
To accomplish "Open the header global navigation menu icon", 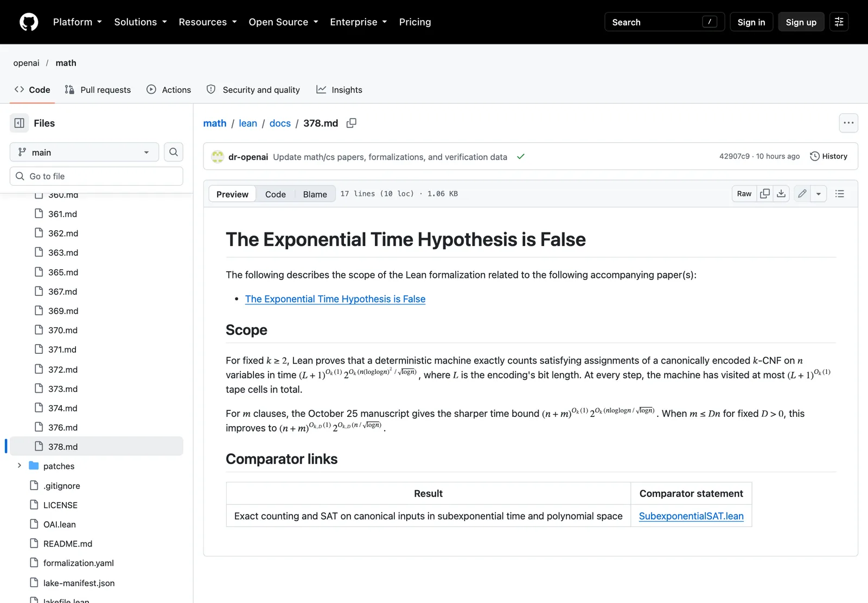I will coord(839,22).
